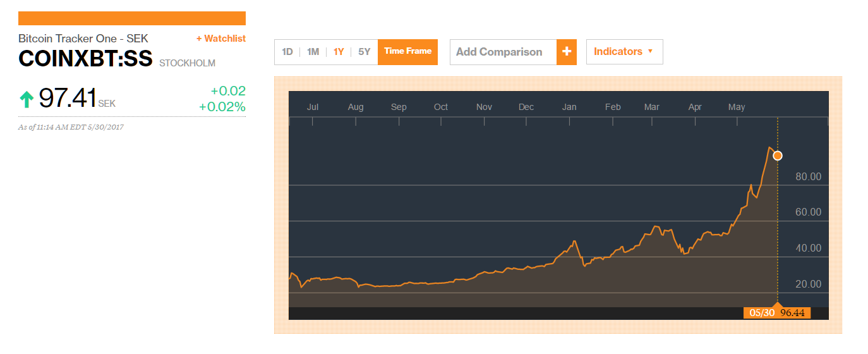This screenshot has width=868, height=354.
Task: Add stock via the + Watchlist link
Action: click(x=220, y=39)
